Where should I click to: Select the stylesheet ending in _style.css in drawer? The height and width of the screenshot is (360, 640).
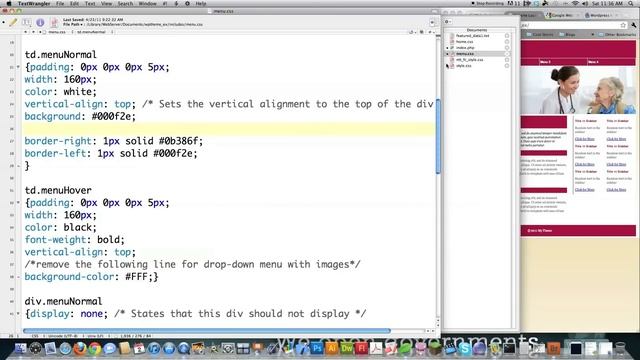(469, 60)
